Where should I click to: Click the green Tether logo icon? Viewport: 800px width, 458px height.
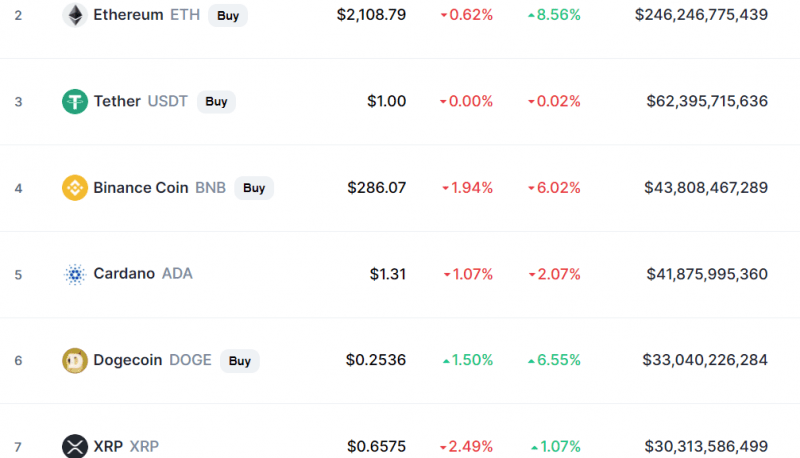(x=75, y=101)
